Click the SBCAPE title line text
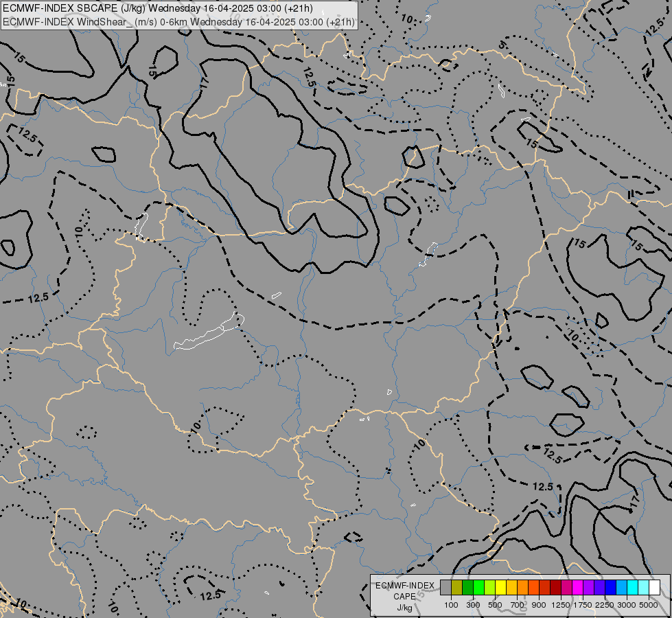The height and width of the screenshot is (618, 672). pyautogui.click(x=158, y=8)
